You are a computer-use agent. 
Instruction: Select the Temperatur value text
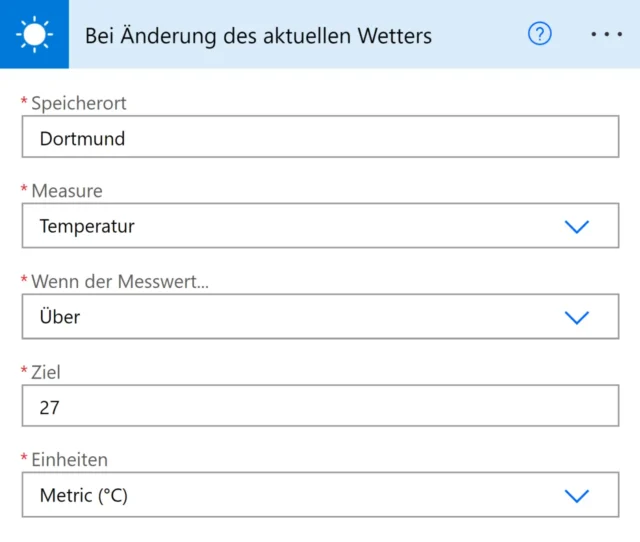pos(87,227)
